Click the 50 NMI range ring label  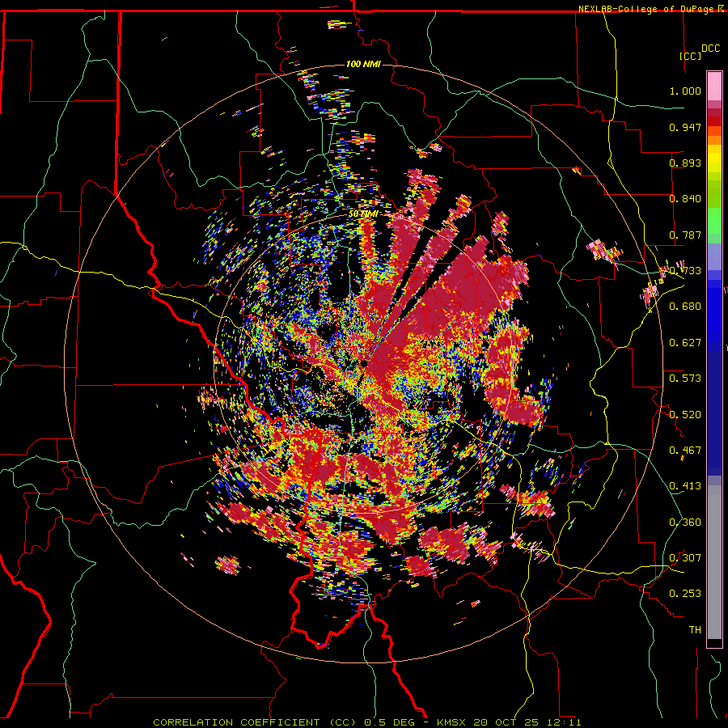[362, 214]
